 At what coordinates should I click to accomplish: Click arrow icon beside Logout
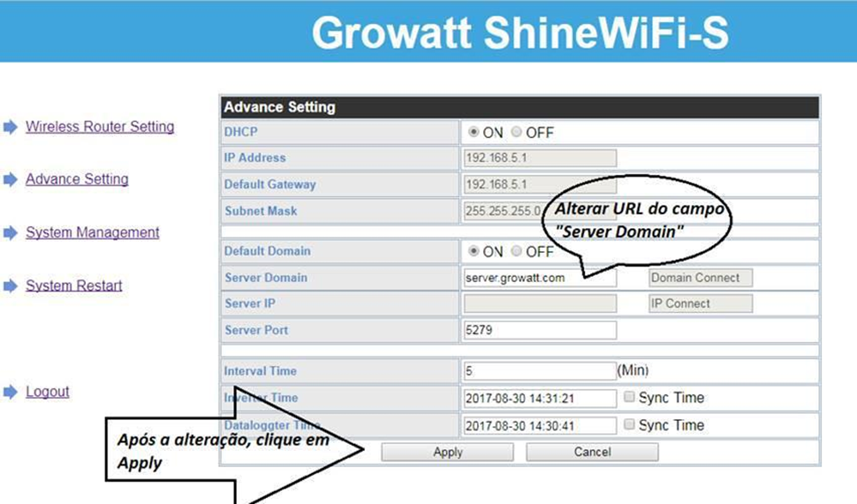[x=10, y=392]
